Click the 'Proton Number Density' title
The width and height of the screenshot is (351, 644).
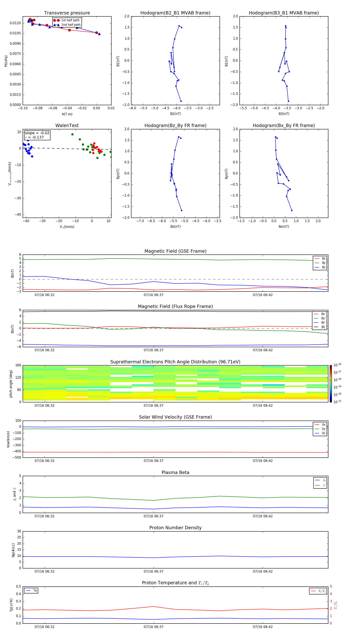coord(175,528)
